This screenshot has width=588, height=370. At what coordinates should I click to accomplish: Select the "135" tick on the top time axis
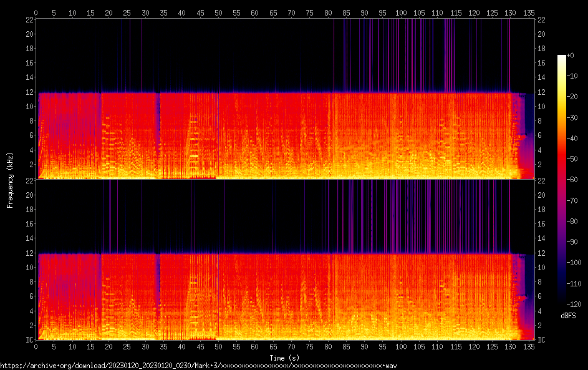528,12
